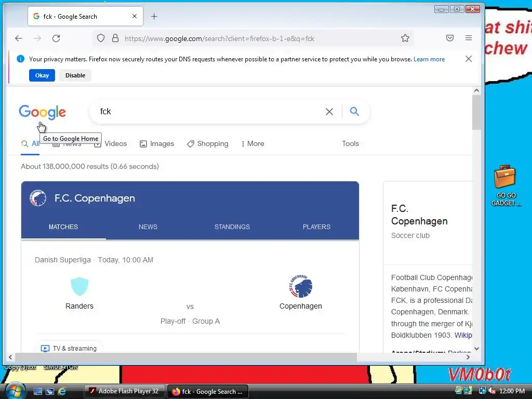
Task: Click the F.C. Copenhagen header title
Action: [x=95, y=198]
